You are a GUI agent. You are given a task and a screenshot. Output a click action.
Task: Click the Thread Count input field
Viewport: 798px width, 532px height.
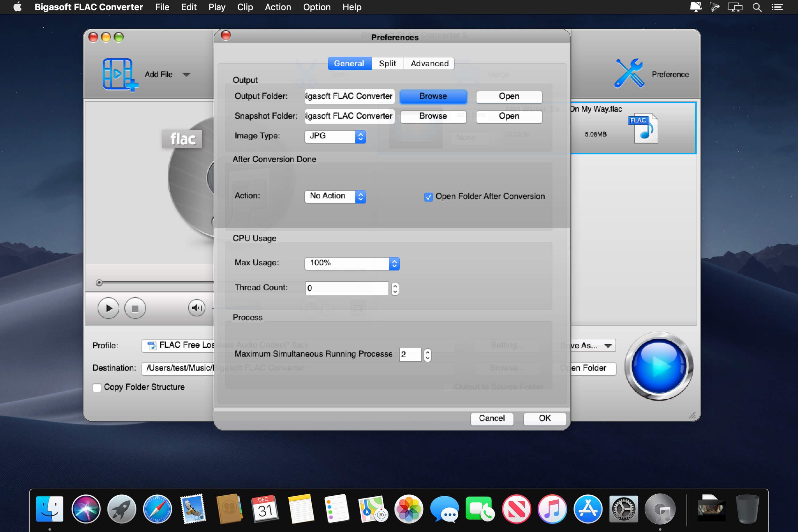click(x=347, y=288)
